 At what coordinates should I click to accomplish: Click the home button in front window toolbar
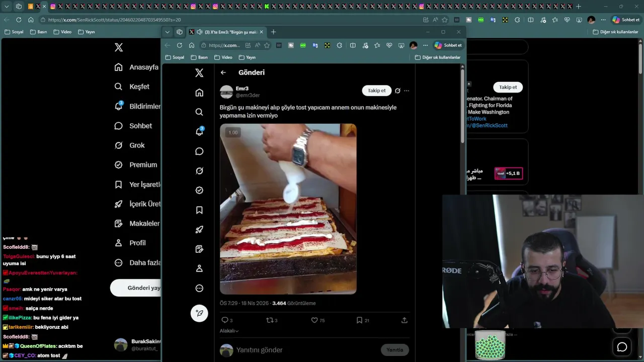pyautogui.click(x=192, y=45)
